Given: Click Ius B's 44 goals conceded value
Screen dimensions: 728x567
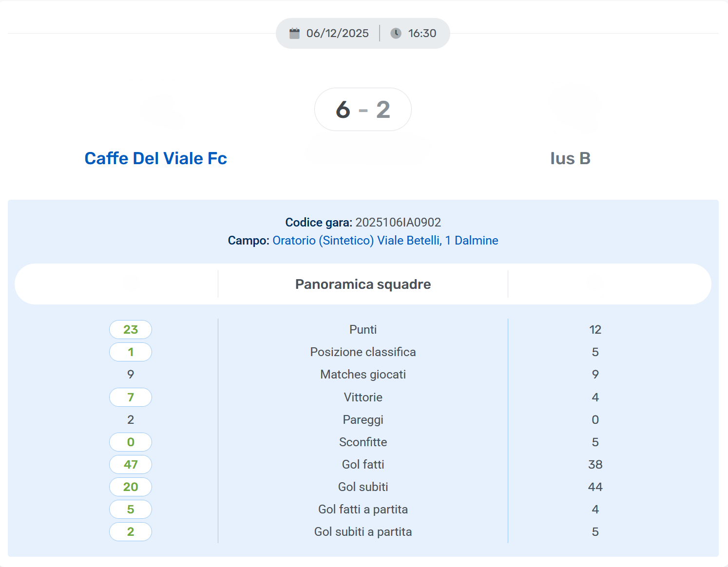Looking at the screenshot, I should [x=595, y=487].
